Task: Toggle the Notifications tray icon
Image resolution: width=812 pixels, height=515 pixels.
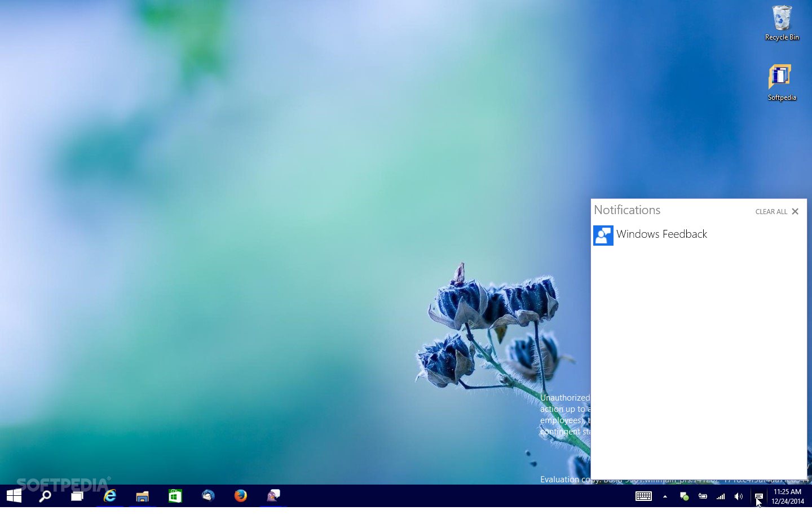Action: pyautogui.click(x=758, y=496)
